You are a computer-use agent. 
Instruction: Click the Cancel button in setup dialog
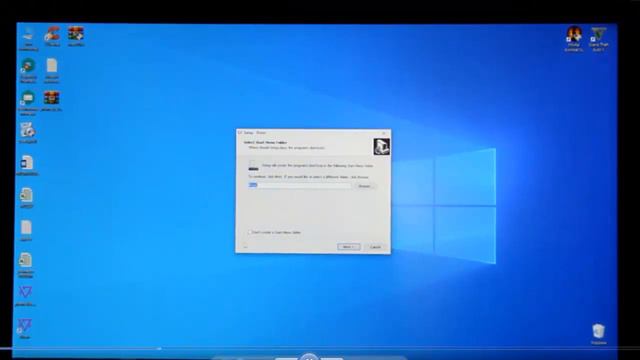pos(375,247)
